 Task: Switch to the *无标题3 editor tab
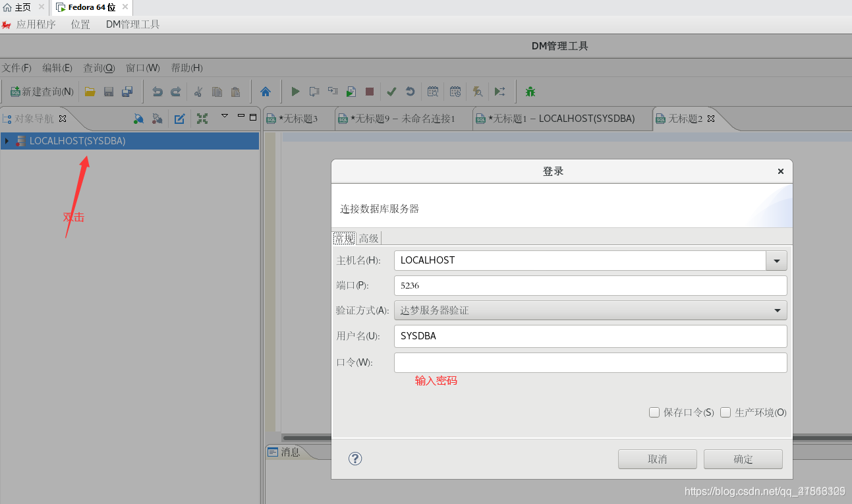(298, 119)
